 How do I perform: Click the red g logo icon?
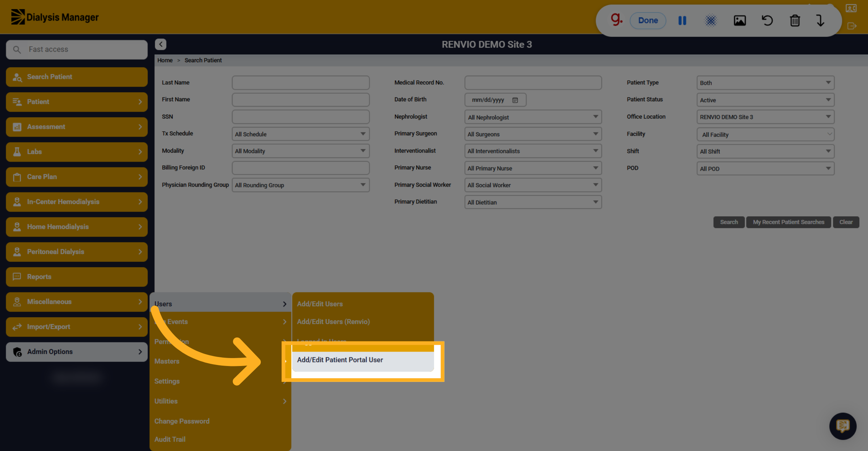617,19
